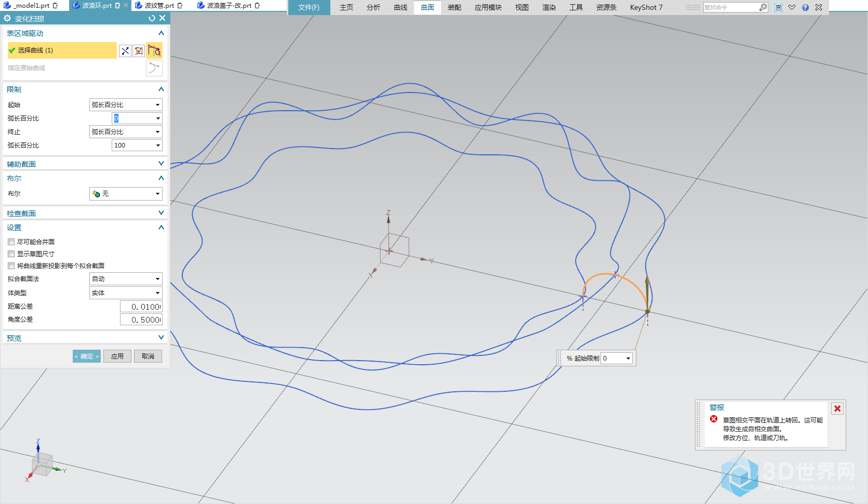Switch to the 分析 ribbon tab
The image size is (868, 504).
[373, 7]
